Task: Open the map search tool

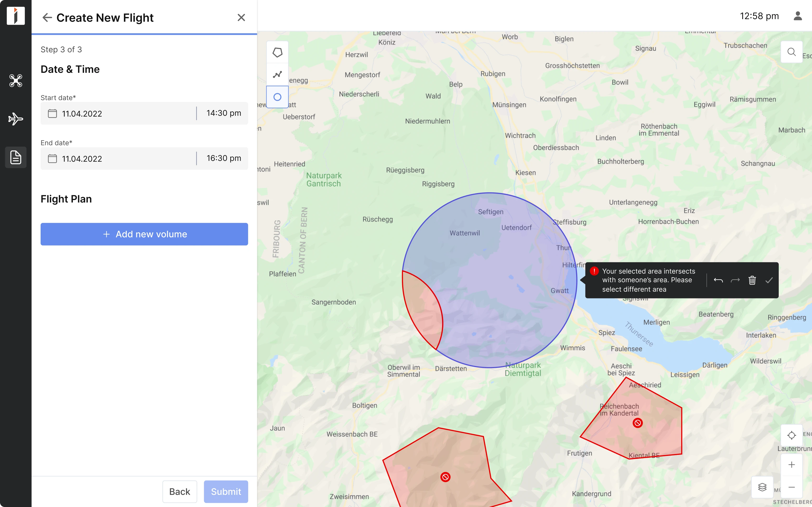Action: click(792, 52)
